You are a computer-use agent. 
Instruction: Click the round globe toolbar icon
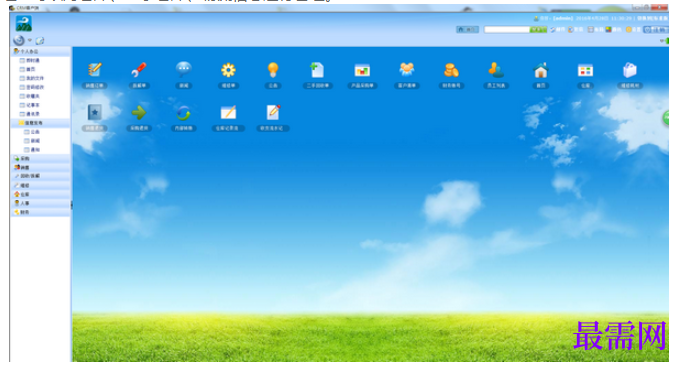pyautogui.click(x=19, y=40)
